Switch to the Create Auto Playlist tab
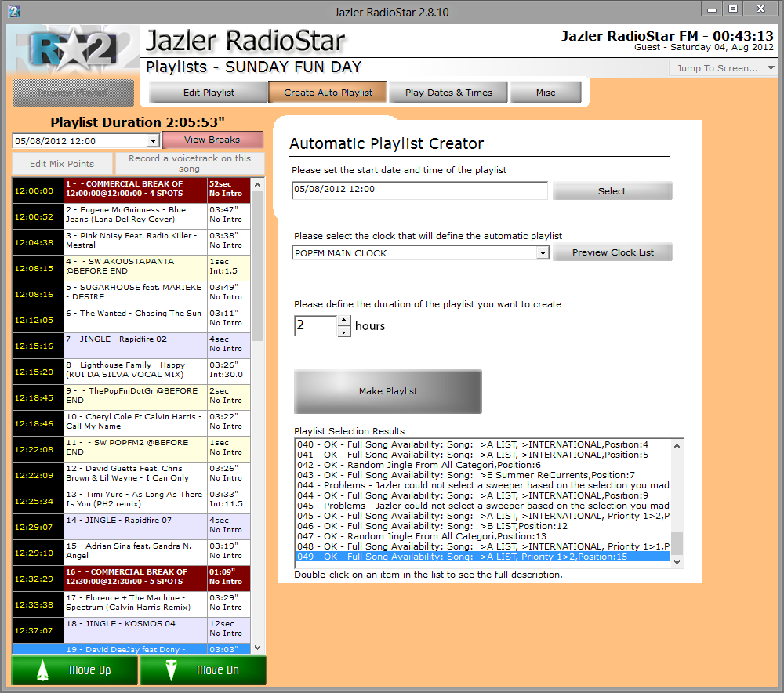 click(x=328, y=93)
